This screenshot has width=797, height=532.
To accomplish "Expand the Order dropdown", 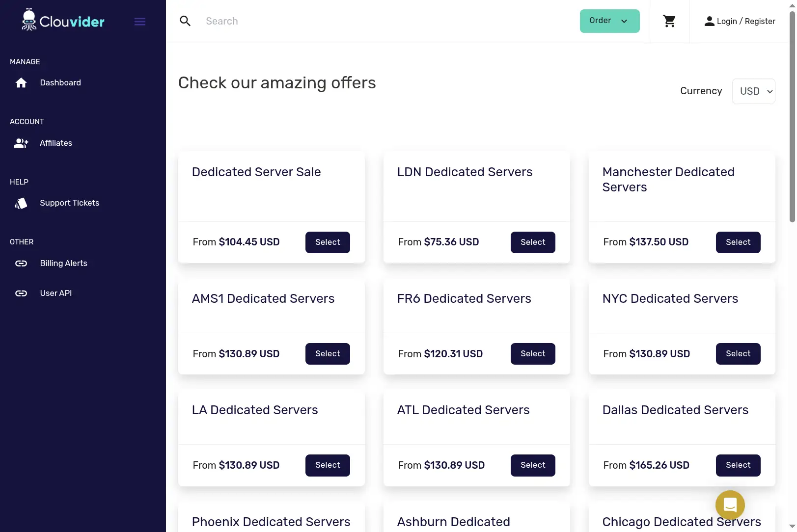I will [x=609, y=21].
